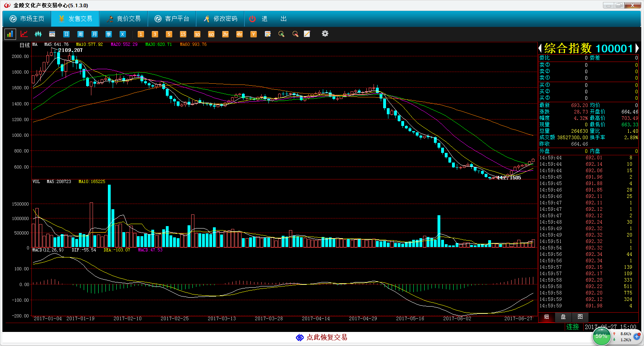Click the 59% green circle widget

[x=601, y=336]
